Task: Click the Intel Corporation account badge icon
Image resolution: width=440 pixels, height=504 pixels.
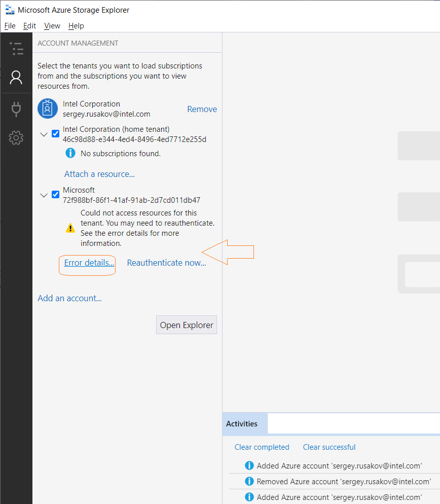Action: pos(48,109)
